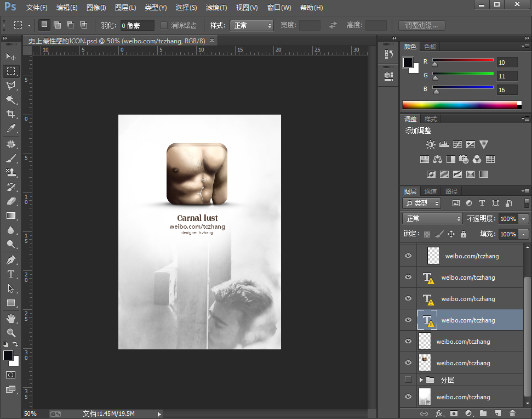Select the Zoom tool
532x419 pixels.
click(10, 332)
